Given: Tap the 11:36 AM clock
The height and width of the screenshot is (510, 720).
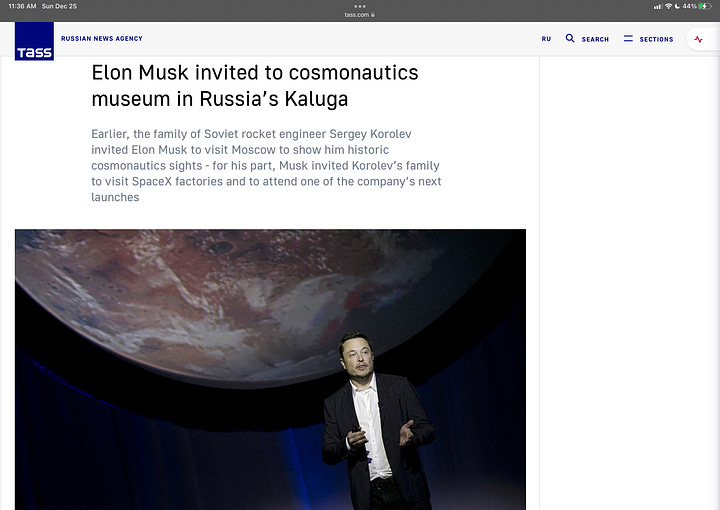Looking at the screenshot, I should click(x=22, y=6).
